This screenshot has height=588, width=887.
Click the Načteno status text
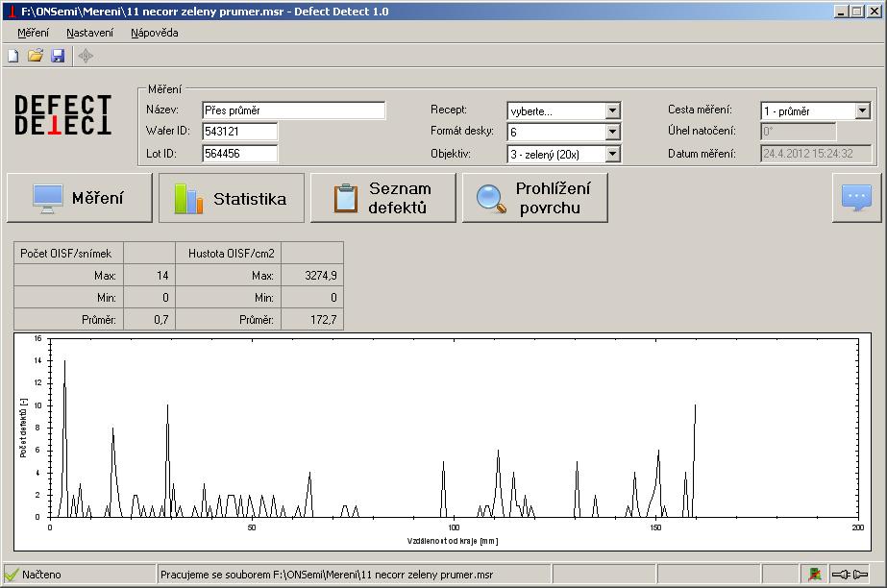pyautogui.click(x=41, y=575)
